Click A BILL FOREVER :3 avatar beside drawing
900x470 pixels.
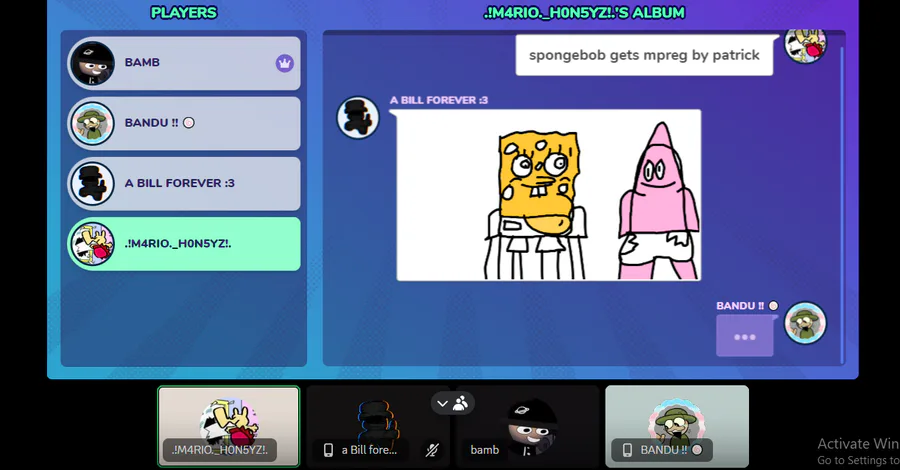click(358, 118)
